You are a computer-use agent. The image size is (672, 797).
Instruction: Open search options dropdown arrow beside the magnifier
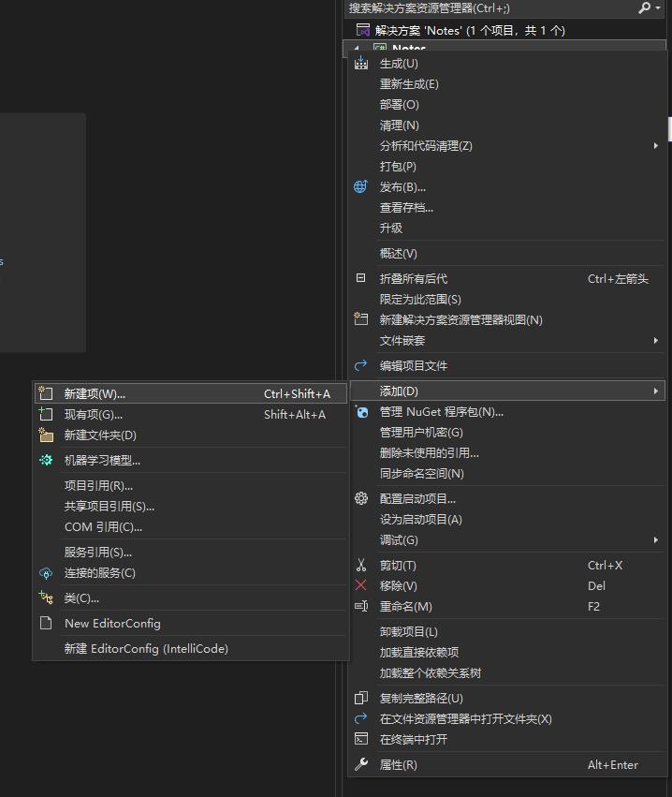tap(658, 7)
